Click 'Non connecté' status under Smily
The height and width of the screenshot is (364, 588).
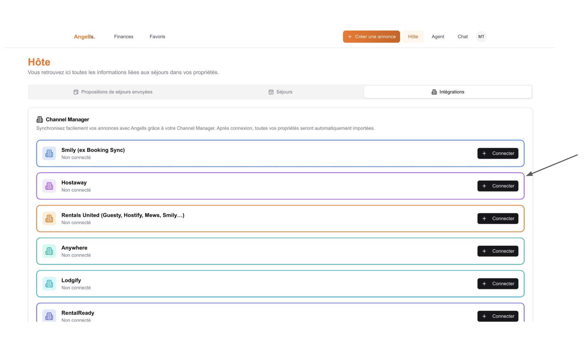pos(76,157)
